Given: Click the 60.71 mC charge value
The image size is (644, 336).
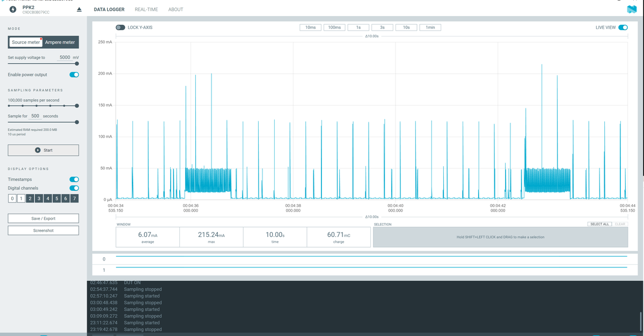Looking at the screenshot, I should [339, 235].
